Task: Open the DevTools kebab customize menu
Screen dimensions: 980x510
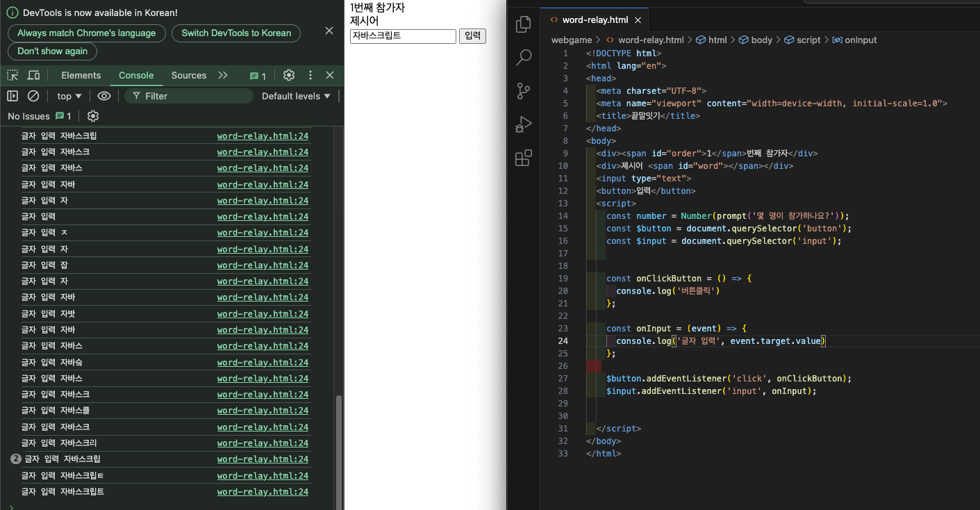Action: tap(310, 75)
